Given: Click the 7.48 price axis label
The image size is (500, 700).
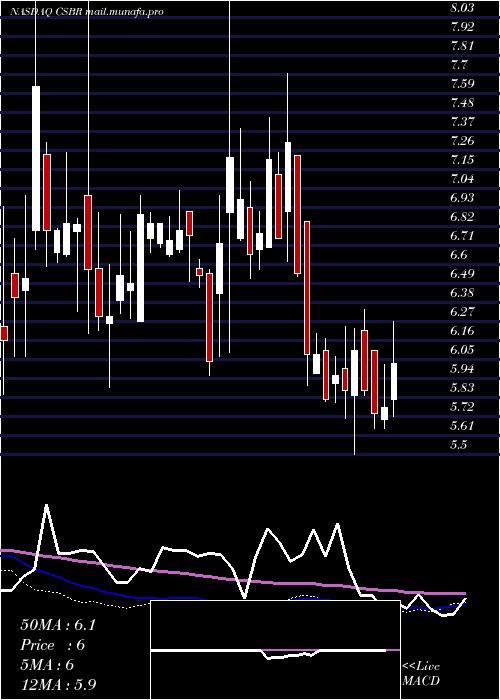Looking at the screenshot, I should click(x=464, y=103).
